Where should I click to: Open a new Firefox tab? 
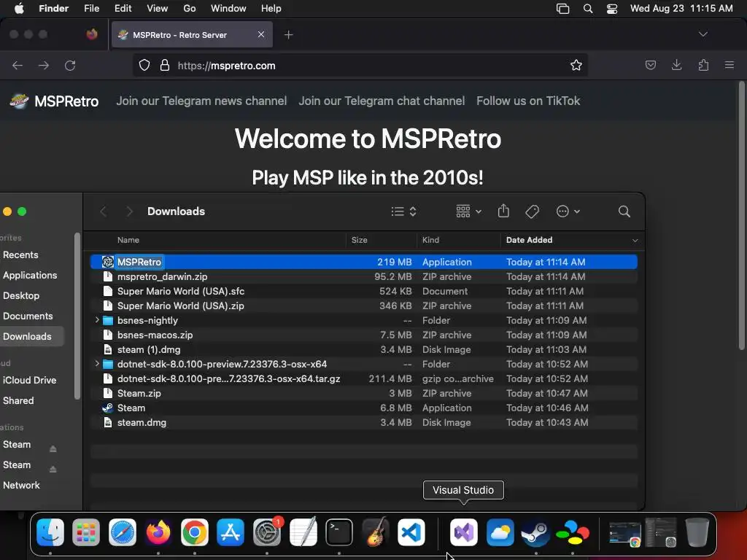click(x=288, y=34)
